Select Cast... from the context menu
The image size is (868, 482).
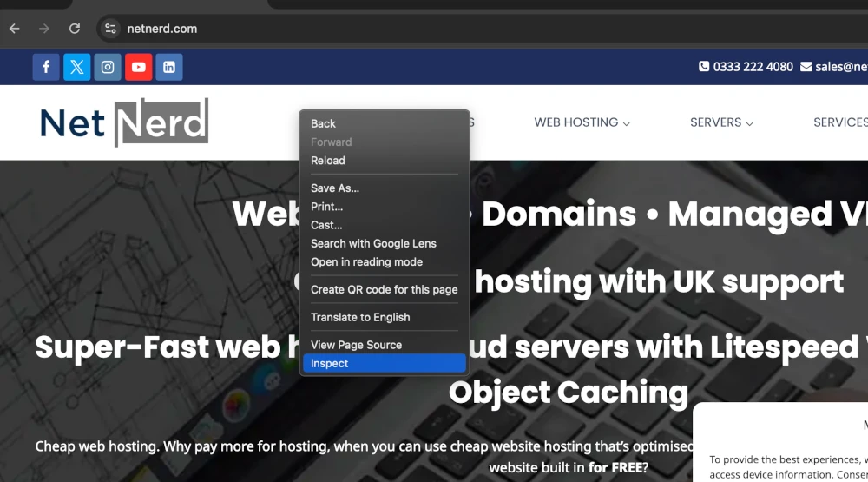pyautogui.click(x=385, y=225)
